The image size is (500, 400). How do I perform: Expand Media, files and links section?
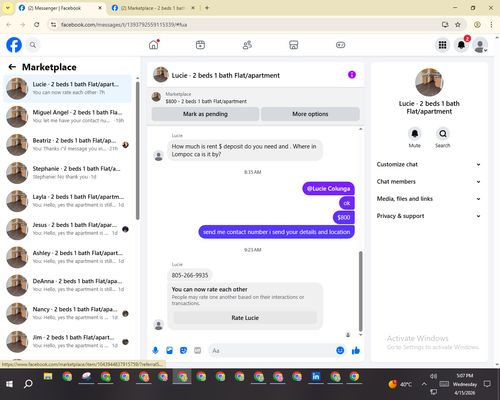point(429,199)
